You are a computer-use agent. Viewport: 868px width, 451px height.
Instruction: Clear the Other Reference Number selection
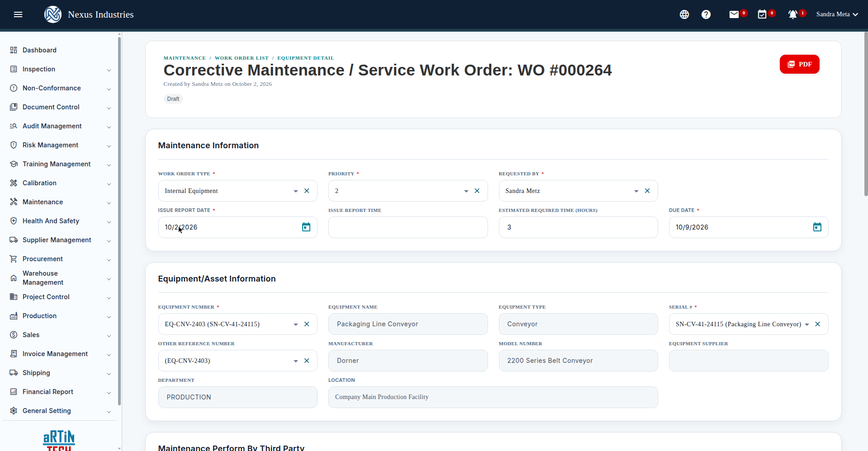pyautogui.click(x=307, y=361)
